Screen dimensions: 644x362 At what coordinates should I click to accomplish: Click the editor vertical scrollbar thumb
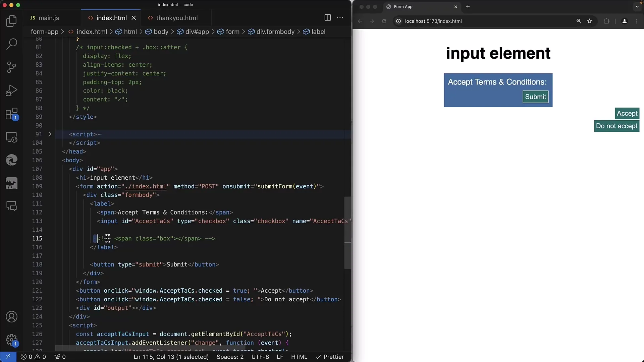[x=348, y=233]
